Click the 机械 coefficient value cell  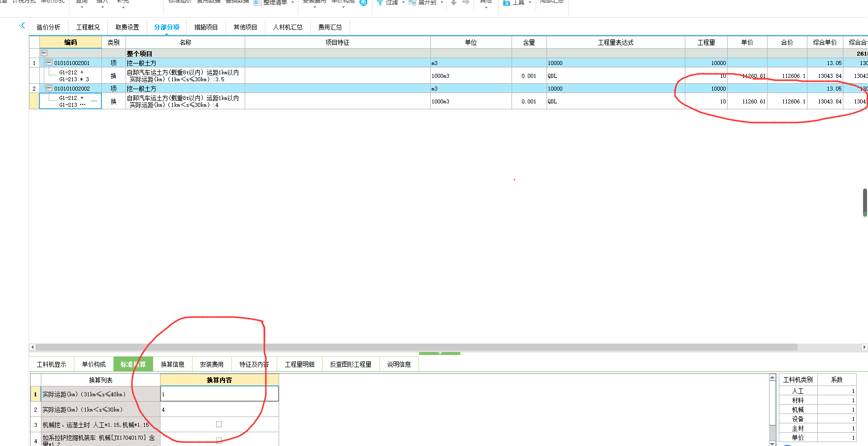click(x=836, y=410)
